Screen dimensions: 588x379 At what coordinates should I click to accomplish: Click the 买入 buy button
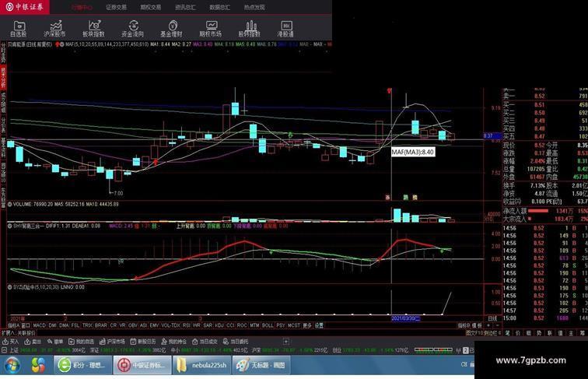[x=11, y=342]
